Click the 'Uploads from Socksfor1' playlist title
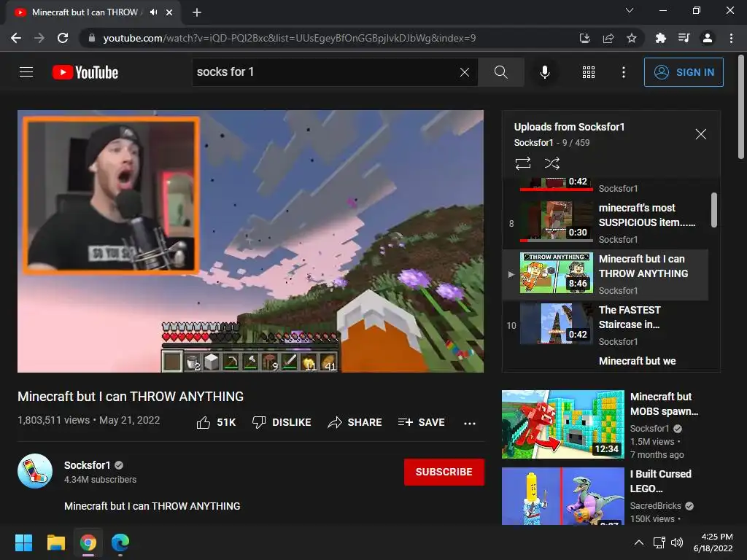 click(x=569, y=127)
